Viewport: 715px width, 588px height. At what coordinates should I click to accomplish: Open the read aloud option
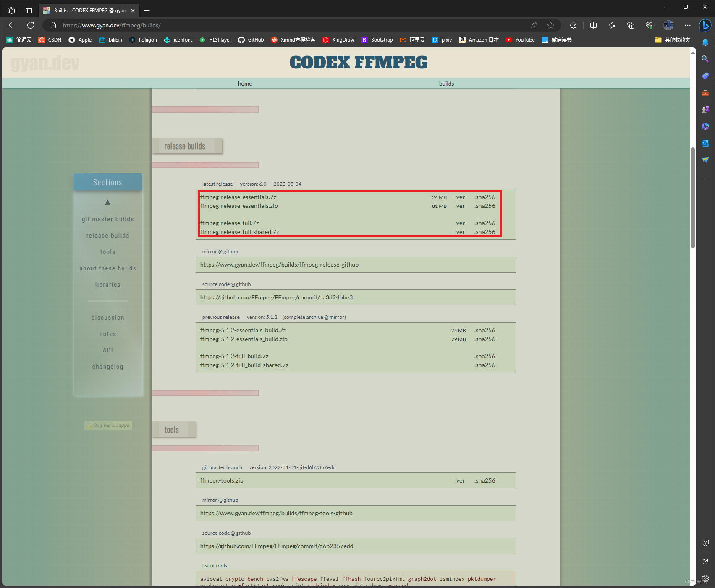(x=534, y=25)
